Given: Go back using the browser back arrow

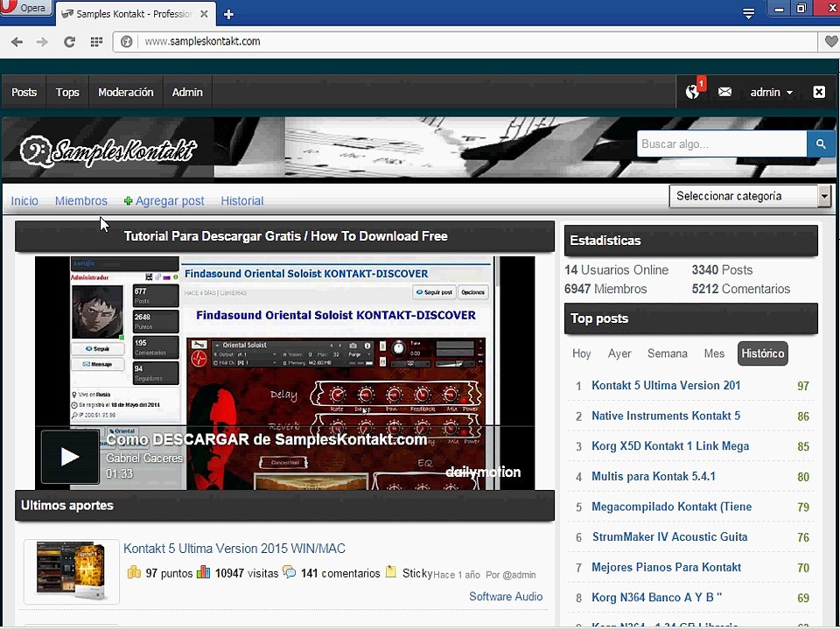Looking at the screenshot, I should click(x=17, y=42).
